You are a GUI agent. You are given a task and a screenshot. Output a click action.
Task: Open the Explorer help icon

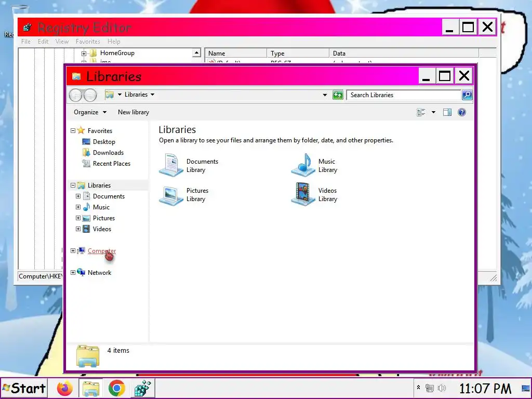coord(462,112)
